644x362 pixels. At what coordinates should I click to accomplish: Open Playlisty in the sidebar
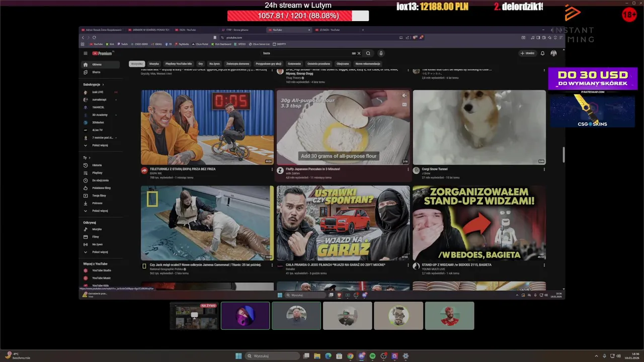tap(101, 172)
